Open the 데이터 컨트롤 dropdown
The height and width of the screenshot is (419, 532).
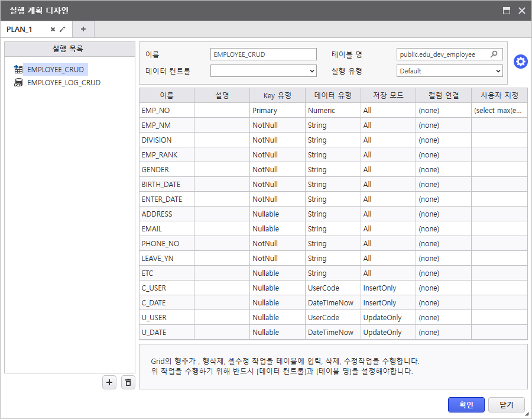pos(264,71)
